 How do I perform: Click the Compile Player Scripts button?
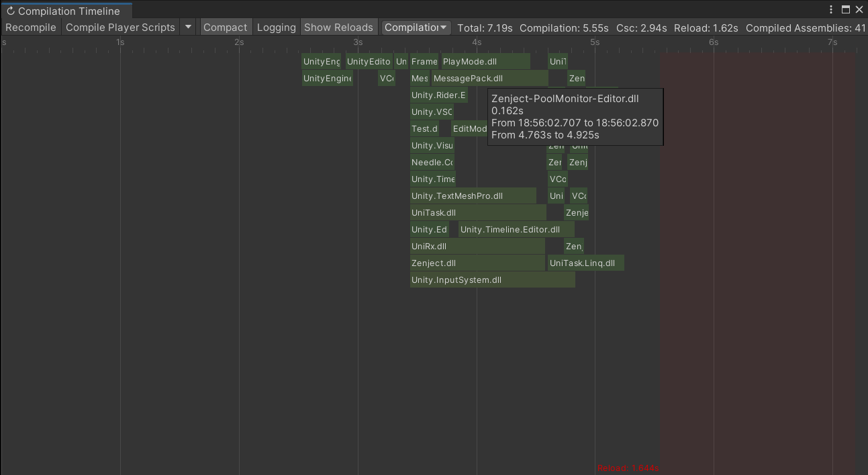click(120, 28)
